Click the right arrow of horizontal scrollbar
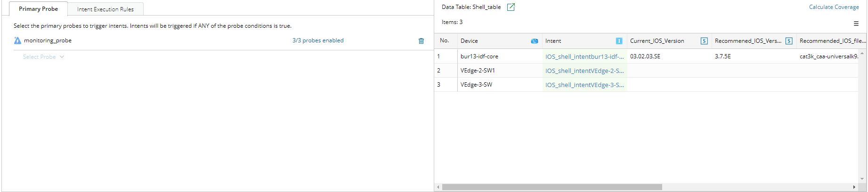The height and width of the screenshot is (192, 868). pos(854,187)
